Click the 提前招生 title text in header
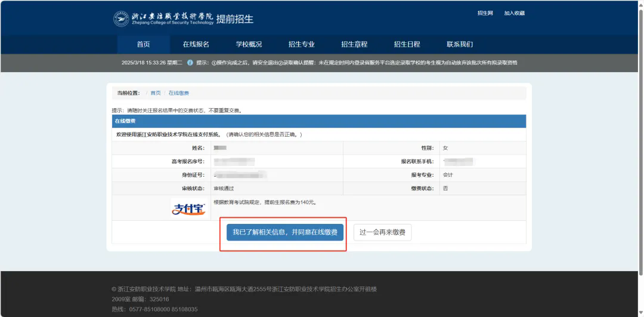Screen dimensions: 644x317 click(x=234, y=19)
